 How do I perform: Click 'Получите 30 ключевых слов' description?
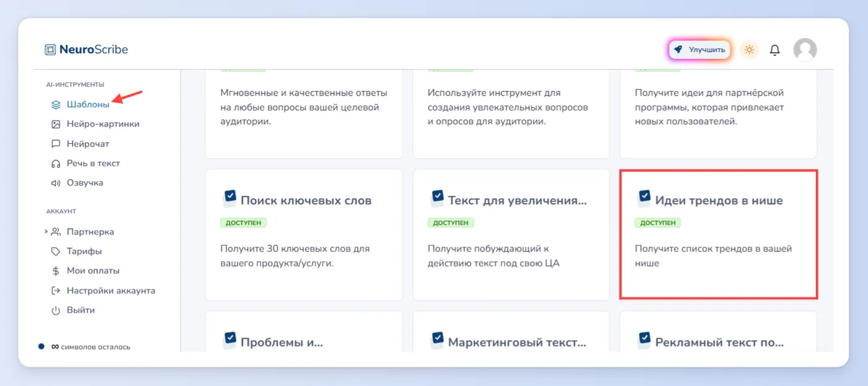tap(295, 256)
